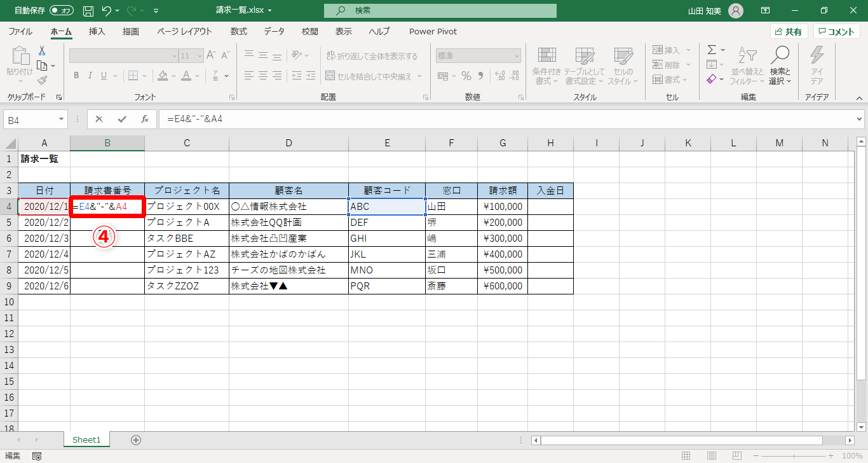Click the Format Painter brush icon
The width and height of the screenshot is (868, 463).
click(42, 81)
